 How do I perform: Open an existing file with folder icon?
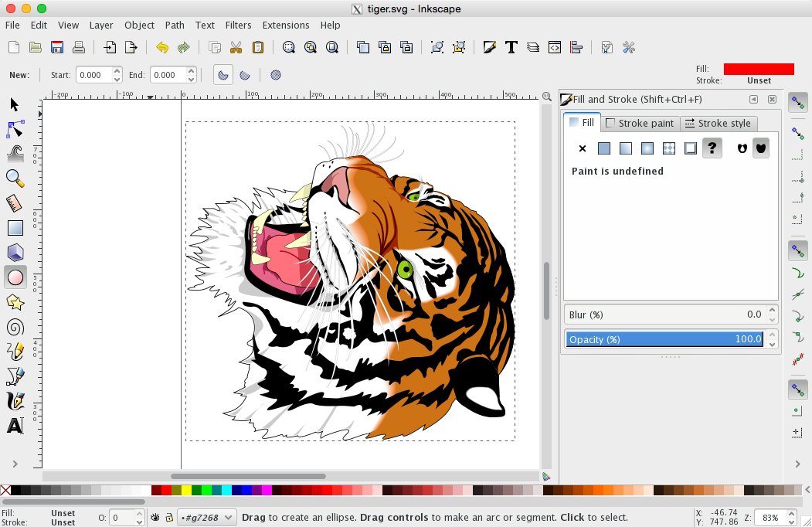(36, 48)
